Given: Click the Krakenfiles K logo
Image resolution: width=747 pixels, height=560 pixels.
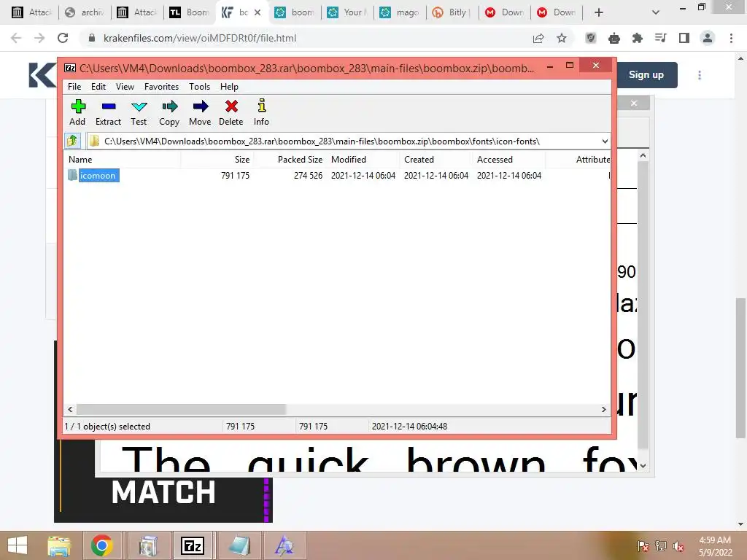Looking at the screenshot, I should pyautogui.click(x=42, y=75).
